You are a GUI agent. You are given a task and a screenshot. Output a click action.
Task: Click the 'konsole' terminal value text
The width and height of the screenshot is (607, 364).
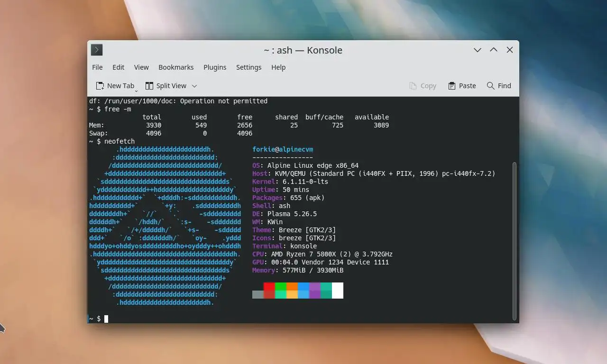[303, 246]
